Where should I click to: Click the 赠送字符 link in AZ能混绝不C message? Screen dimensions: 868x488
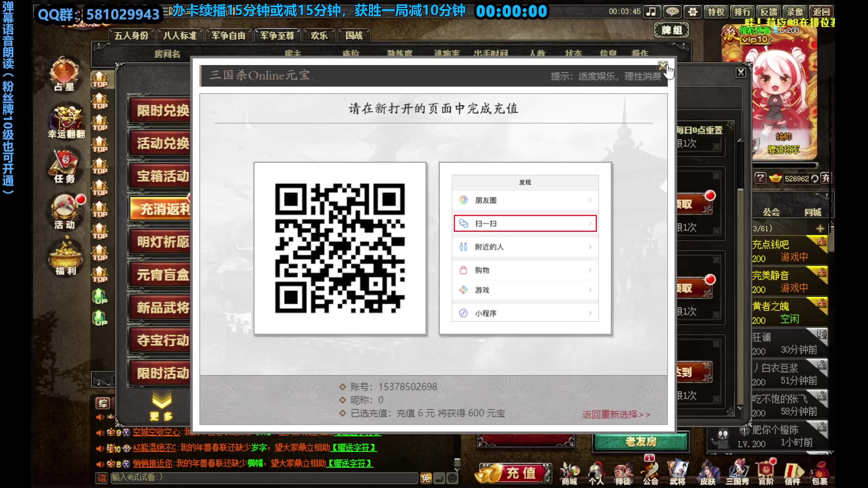click(x=354, y=447)
